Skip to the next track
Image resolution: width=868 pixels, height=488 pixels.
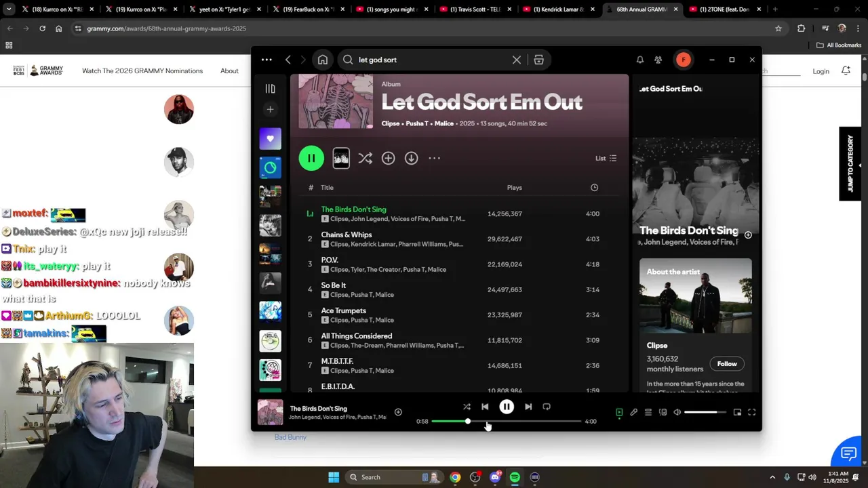click(528, 407)
